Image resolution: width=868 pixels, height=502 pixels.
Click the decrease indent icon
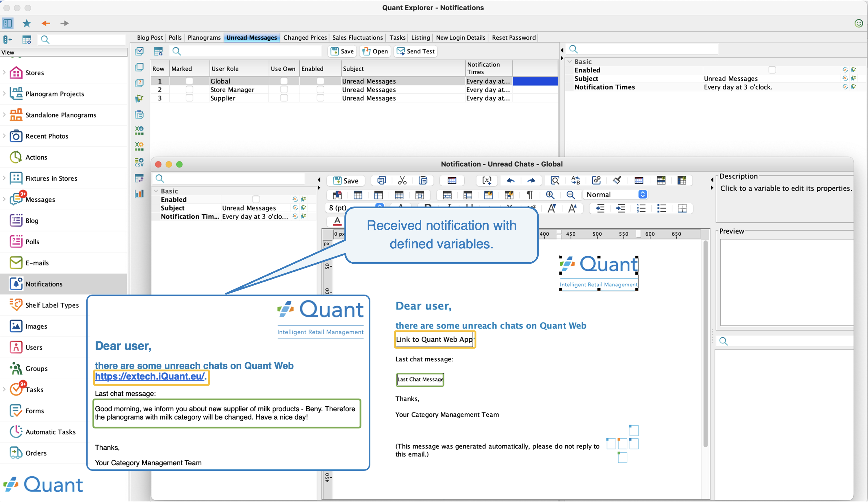click(x=600, y=208)
